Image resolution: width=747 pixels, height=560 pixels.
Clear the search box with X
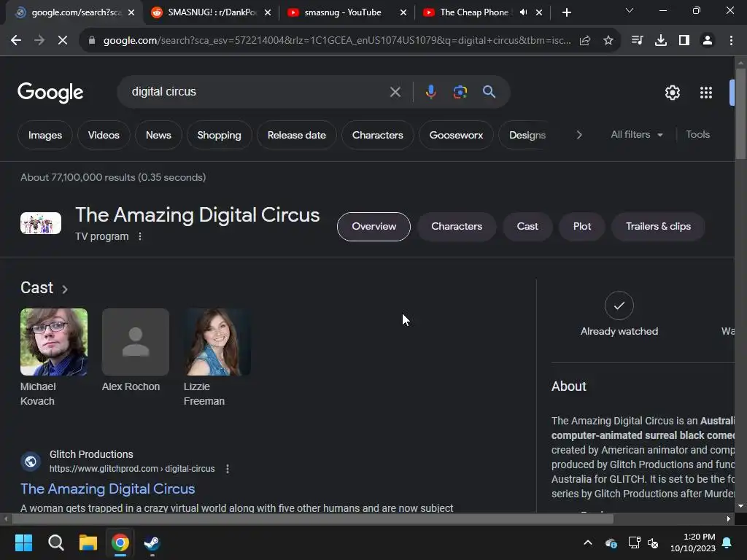tap(395, 92)
